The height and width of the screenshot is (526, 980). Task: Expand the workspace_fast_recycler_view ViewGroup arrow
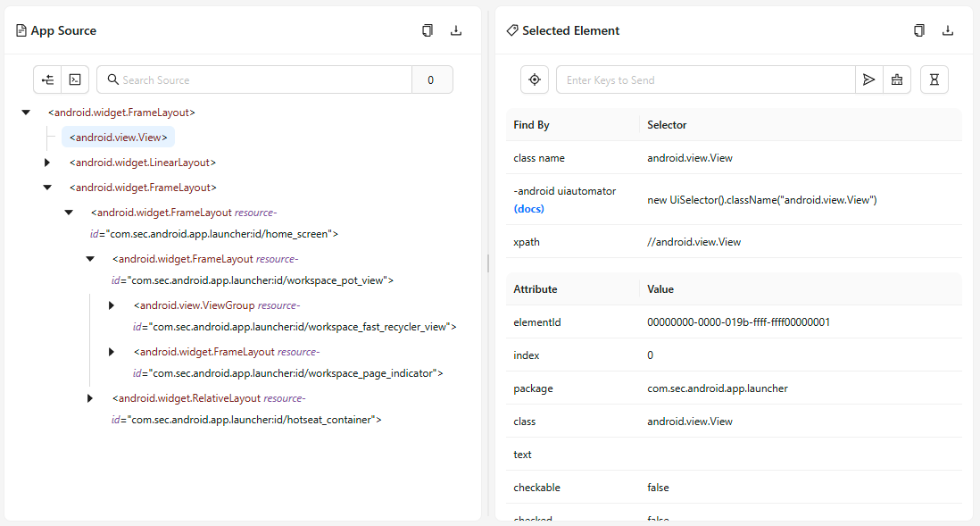click(112, 305)
